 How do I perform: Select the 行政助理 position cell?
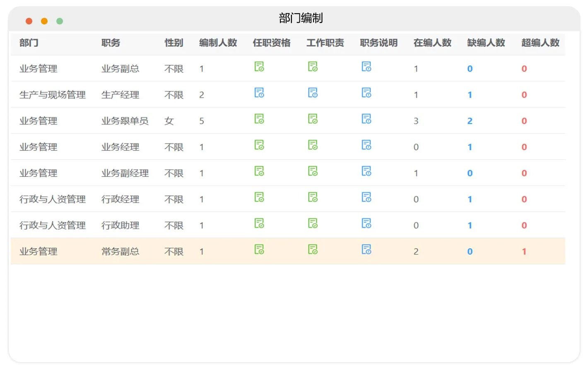(x=120, y=225)
